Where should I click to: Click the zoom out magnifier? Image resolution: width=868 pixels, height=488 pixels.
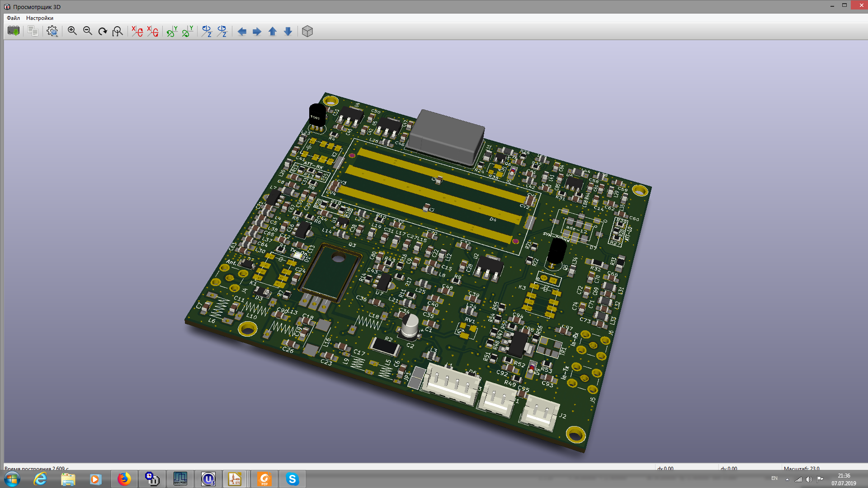point(88,31)
